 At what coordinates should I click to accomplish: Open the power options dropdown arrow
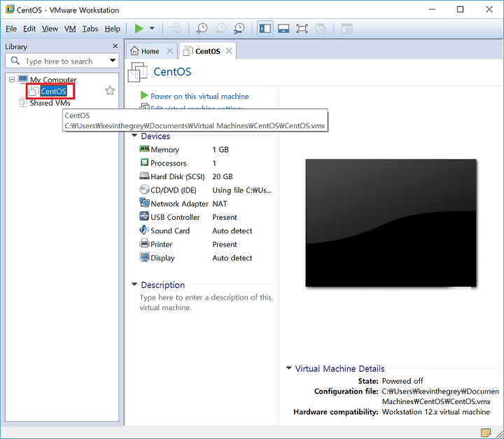click(x=152, y=28)
